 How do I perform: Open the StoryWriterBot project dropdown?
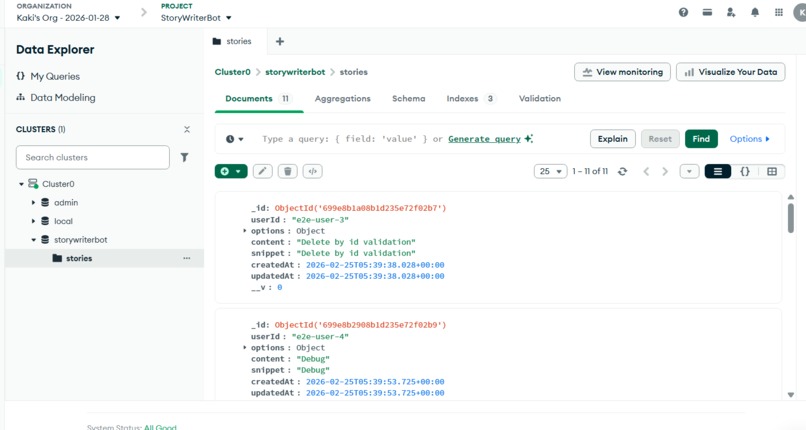[x=196, y=18]
